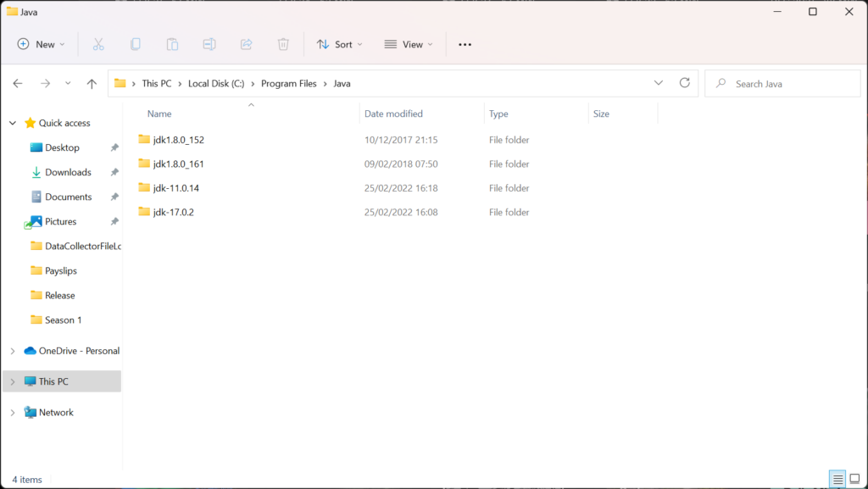
Task: Navigate to Program Files breadcrumb
Action: coord(288,84)
